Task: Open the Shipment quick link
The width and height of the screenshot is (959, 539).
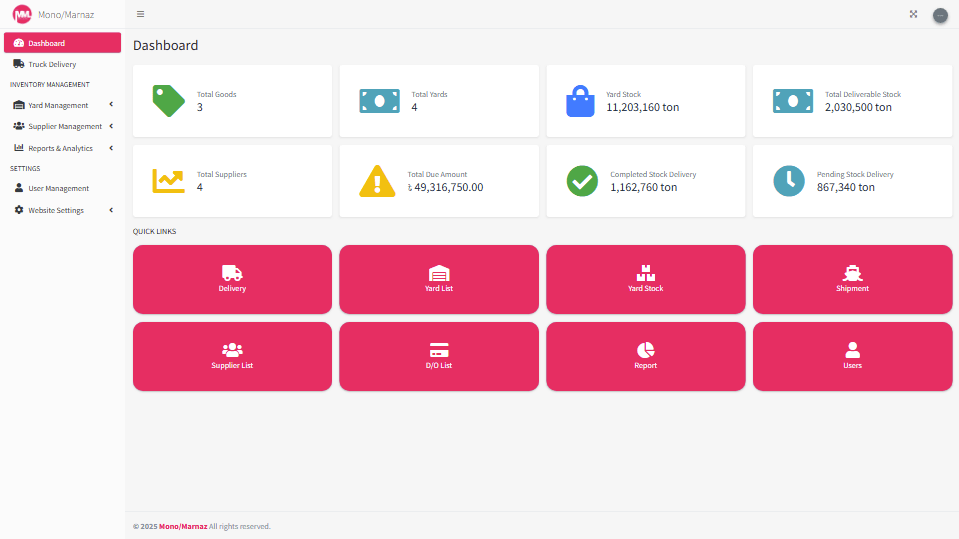Action: (853, 280)
